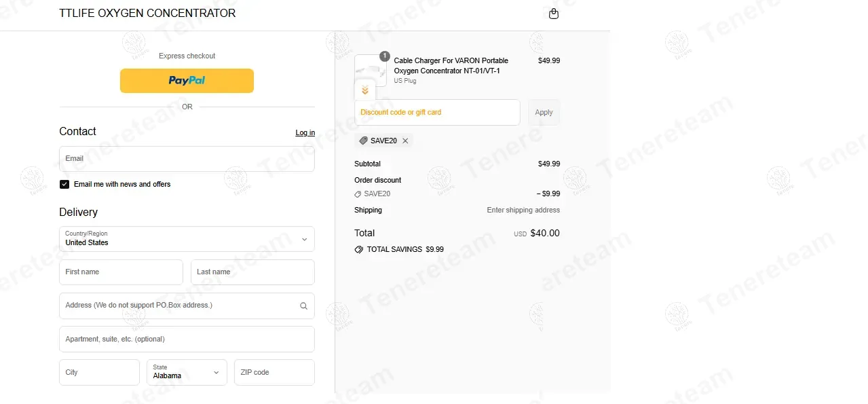Click the Subtotal label
868x404 pixels.
click(x=367, y=164)
